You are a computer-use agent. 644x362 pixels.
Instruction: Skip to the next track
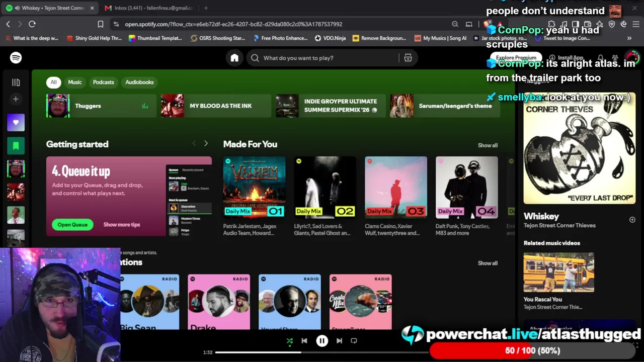[x=339, y=341]
